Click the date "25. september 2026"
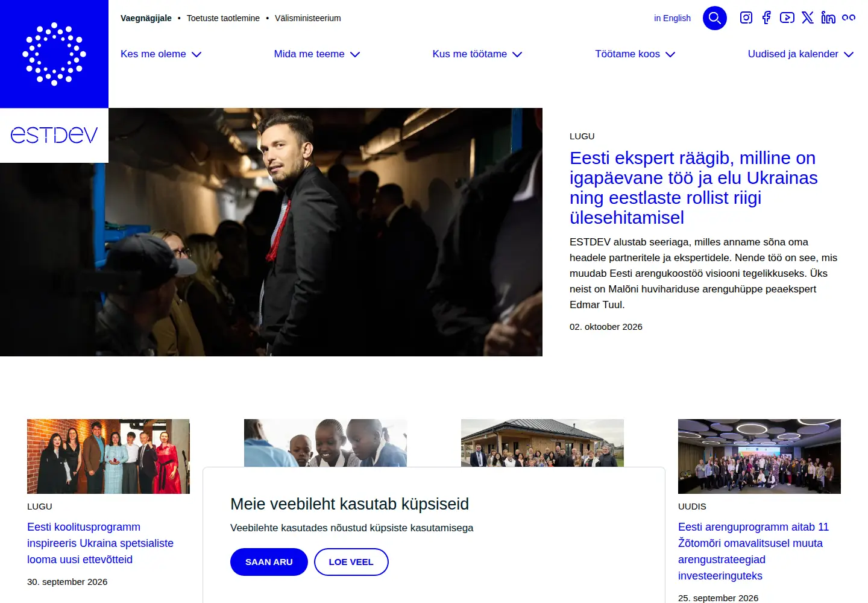 [x=719, y=598]
